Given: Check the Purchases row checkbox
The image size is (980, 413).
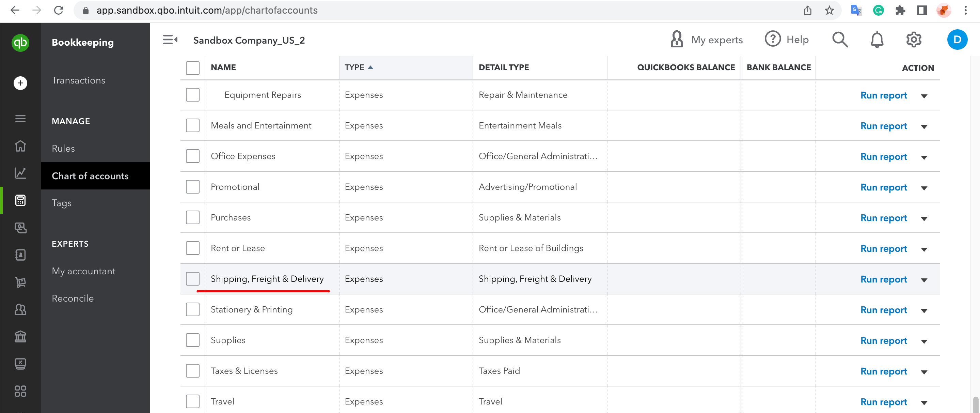Looking at the screenshot, I should [192, 217].
